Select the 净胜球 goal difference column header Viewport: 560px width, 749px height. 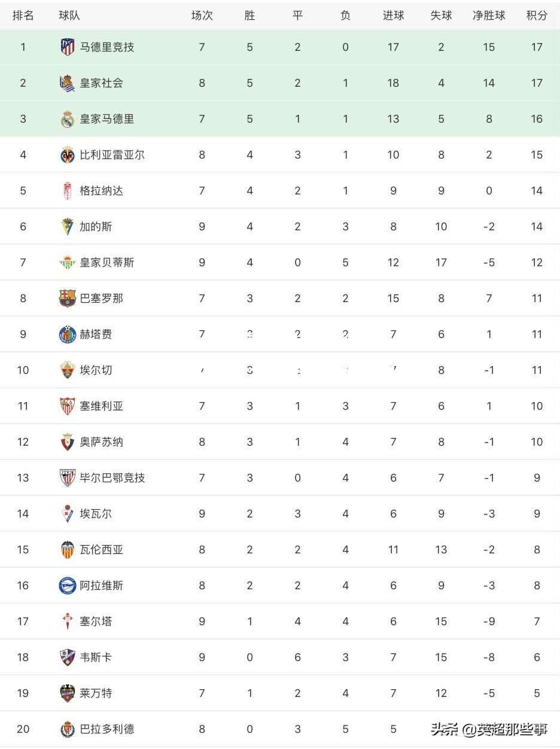(x=489, y=16)
